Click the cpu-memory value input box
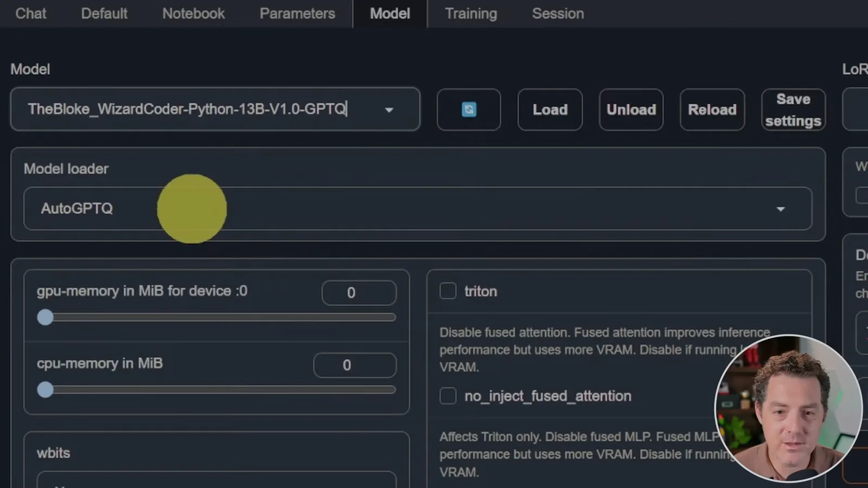Screen dimensions: 868x488 (x=355, y=365)
